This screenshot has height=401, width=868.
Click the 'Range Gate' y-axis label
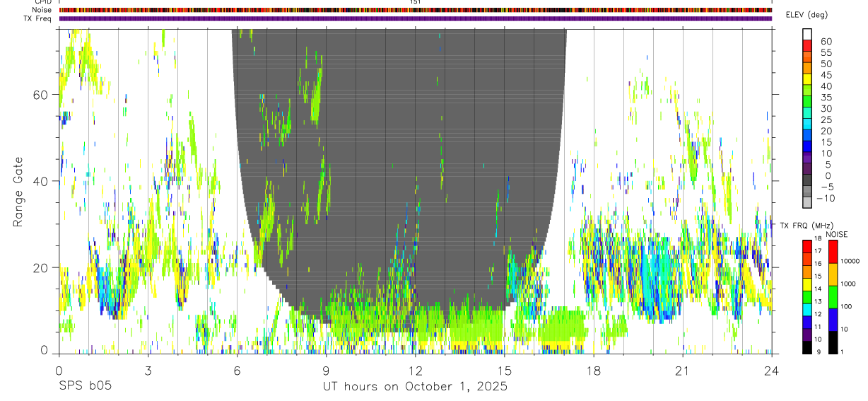pos(19,192)
